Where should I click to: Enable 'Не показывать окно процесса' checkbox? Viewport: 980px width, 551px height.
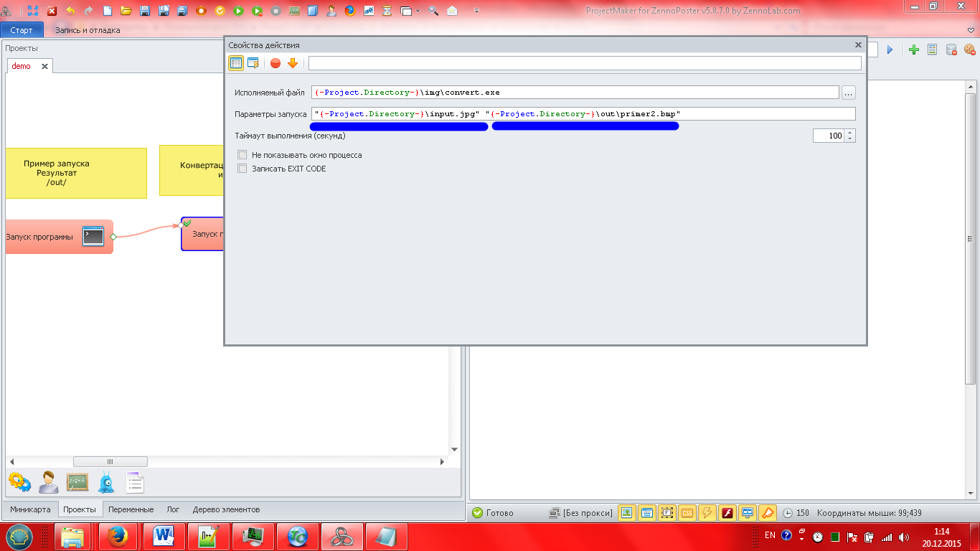click(242, 155)
